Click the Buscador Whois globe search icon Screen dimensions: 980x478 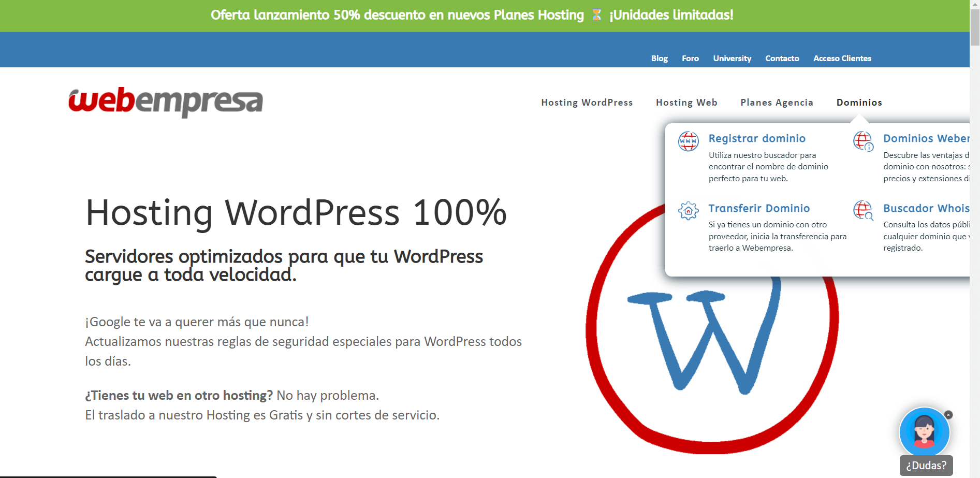(x=863, y=210)
